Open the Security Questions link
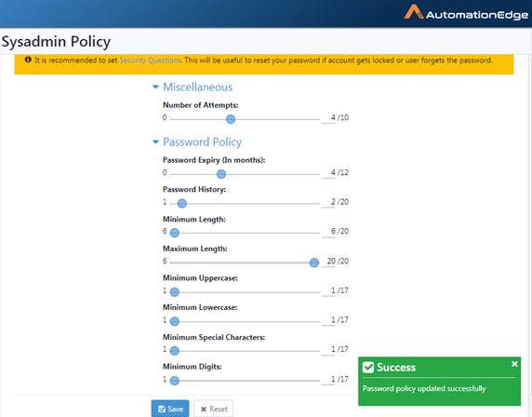Viewport: 532px width, 417px height. (150, 61)
